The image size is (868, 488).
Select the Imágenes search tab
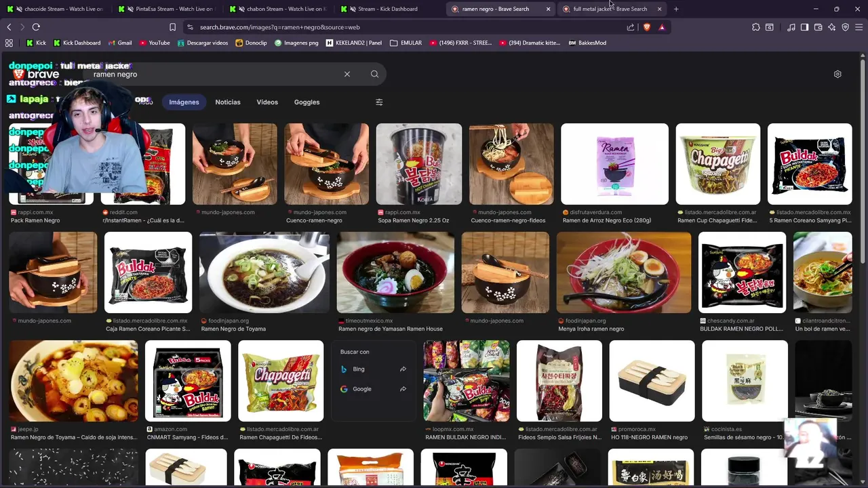(184, 102)
